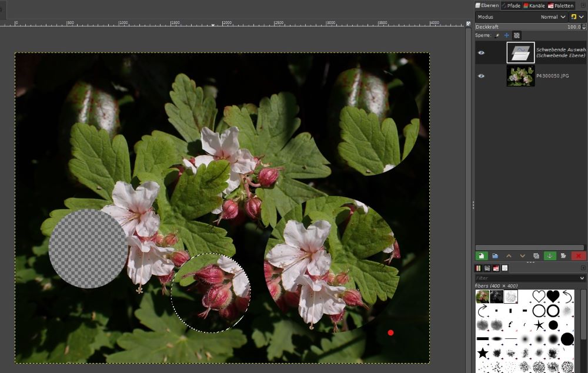Hide the Schwebende Auswahl layer
Screen dimensions: 588x373
pos(481,53)
